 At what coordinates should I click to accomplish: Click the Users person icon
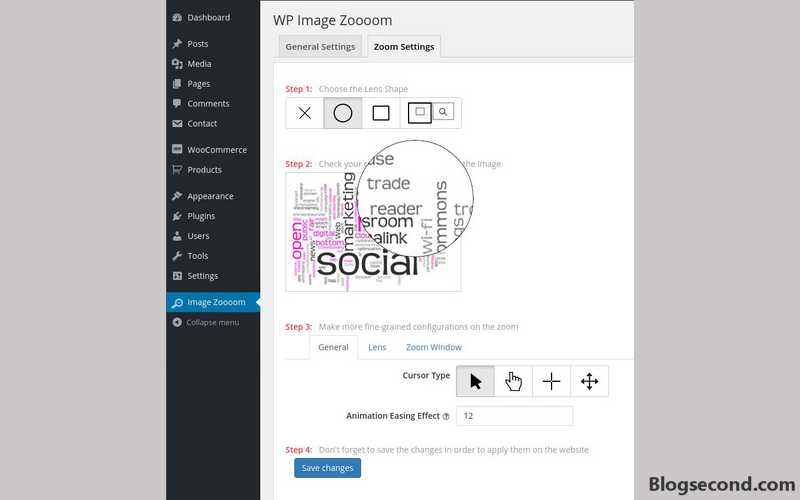point(177,236)
